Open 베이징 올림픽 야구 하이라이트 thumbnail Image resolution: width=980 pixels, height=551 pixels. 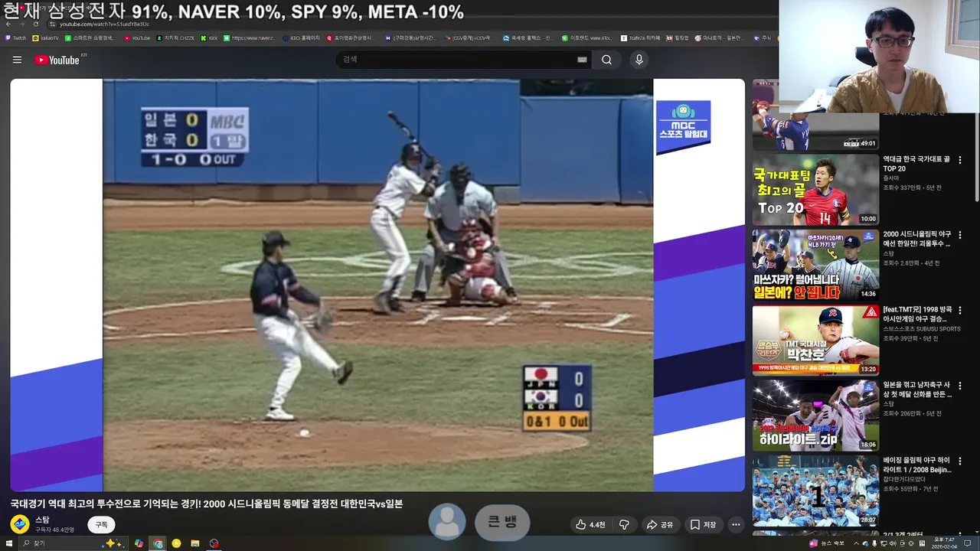pos(815,490)
